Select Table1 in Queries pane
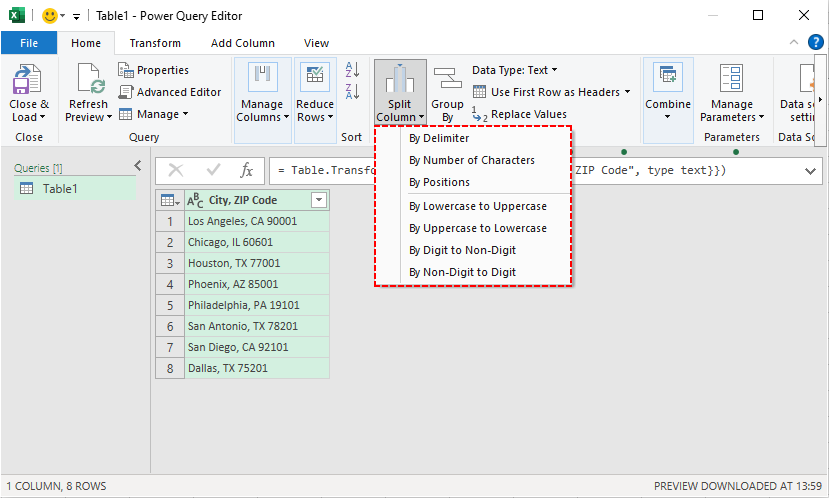 [75, 189]
